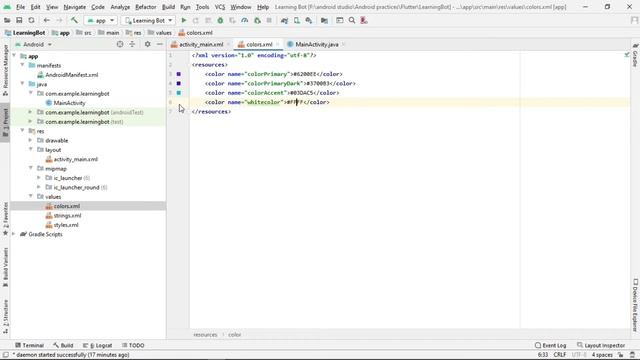Viewport: 640px width, 360px height.
Task: Click the colorPrimaryDark gutter color swatch
Action: tap(179, 83)
